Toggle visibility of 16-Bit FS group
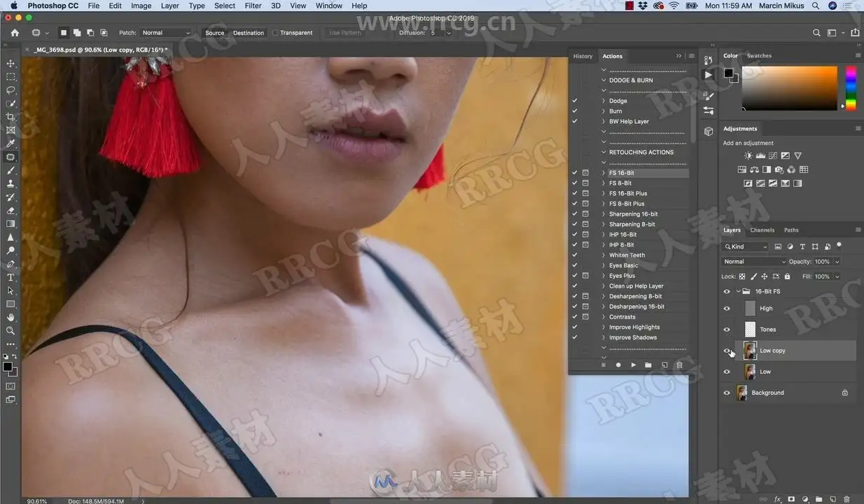864x504 pixels. point(727,291)
